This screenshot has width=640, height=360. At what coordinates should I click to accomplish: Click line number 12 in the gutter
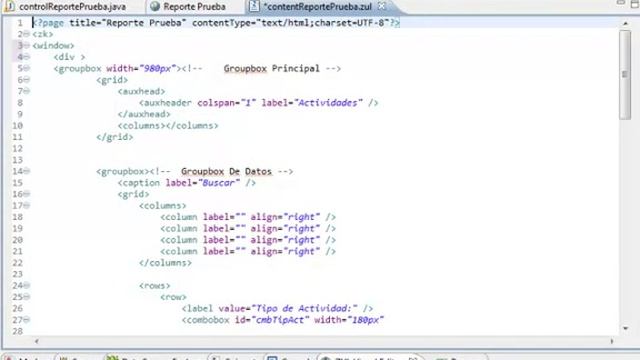pos(18,149)
